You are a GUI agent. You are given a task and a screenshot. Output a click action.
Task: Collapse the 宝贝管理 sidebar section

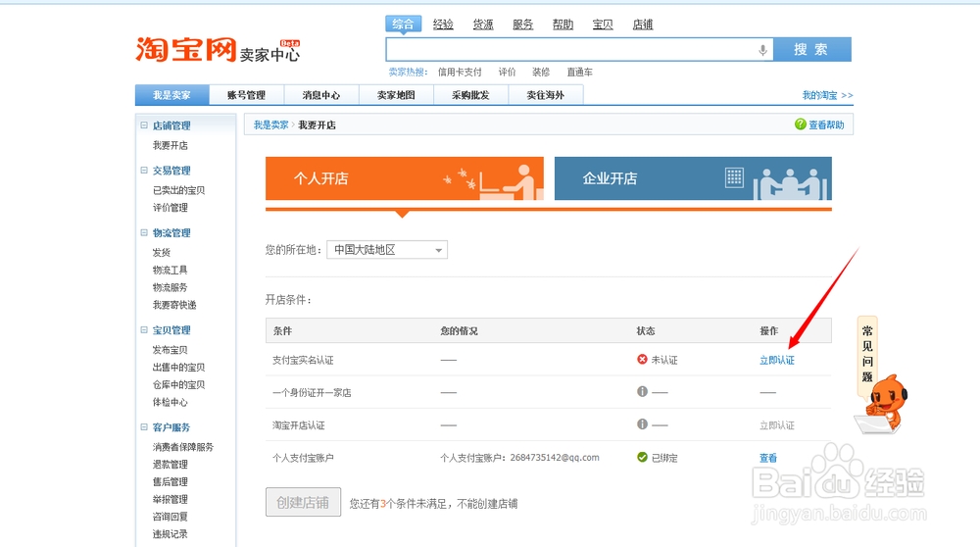tap(144, 329)
